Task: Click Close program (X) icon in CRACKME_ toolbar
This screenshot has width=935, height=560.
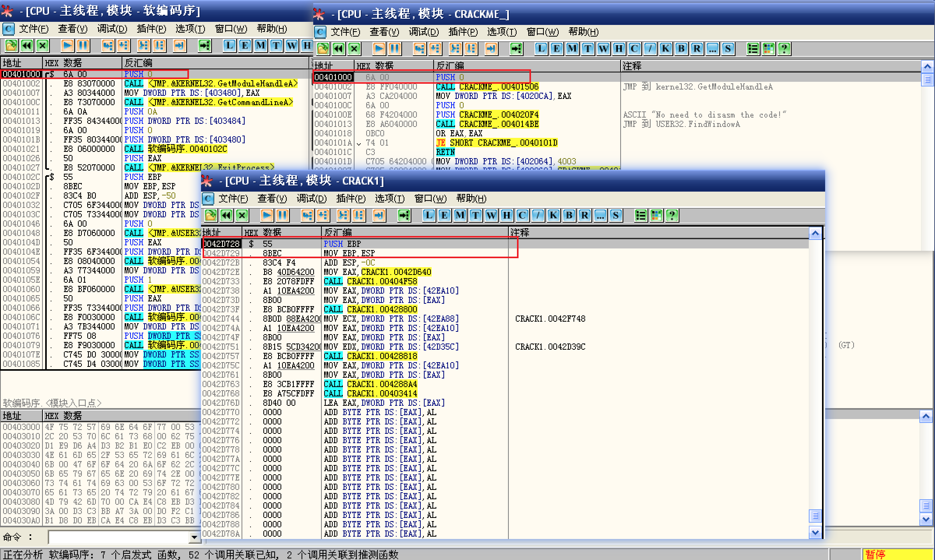Action: pos(354,49)
